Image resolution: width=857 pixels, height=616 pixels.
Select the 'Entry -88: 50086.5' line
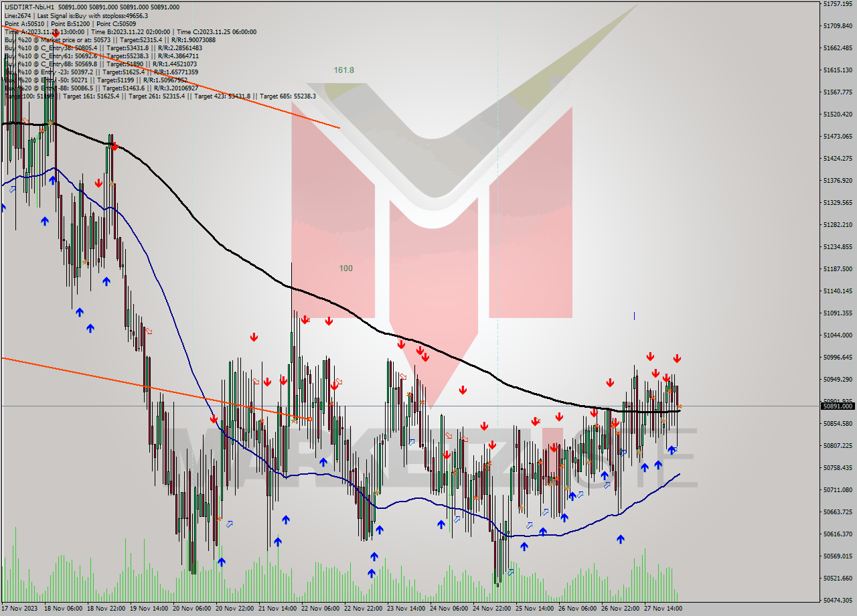tap(100, 88)
